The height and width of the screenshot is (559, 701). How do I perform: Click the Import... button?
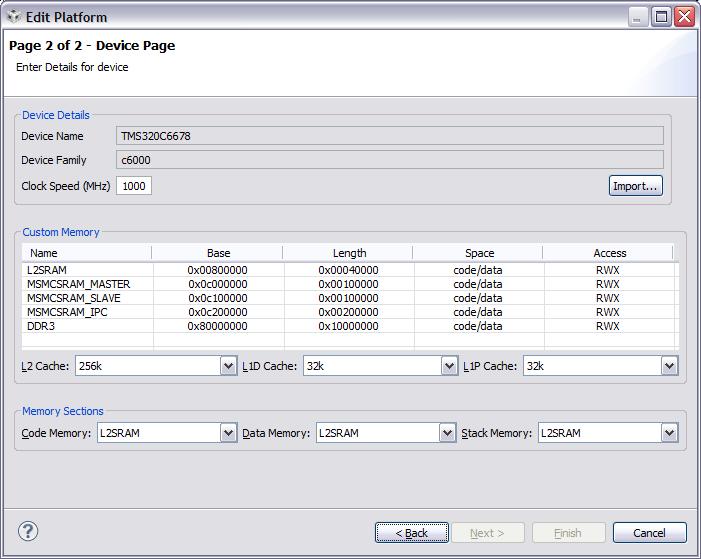point(635,186)
